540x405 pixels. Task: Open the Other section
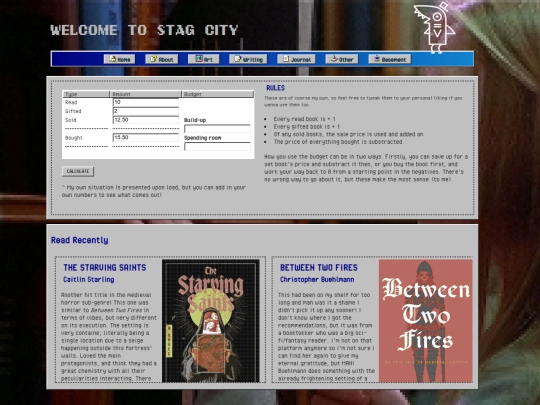point(342,59)
